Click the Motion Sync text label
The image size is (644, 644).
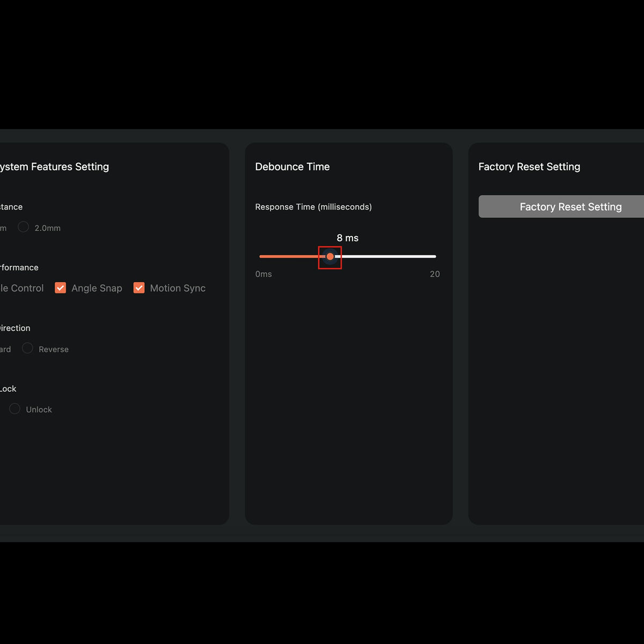[178, 288]
